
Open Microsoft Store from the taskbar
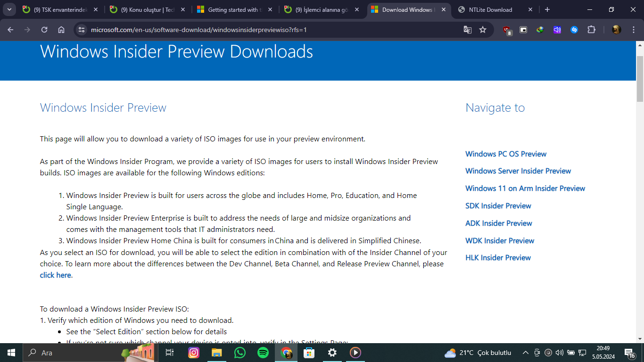[309, 353]
